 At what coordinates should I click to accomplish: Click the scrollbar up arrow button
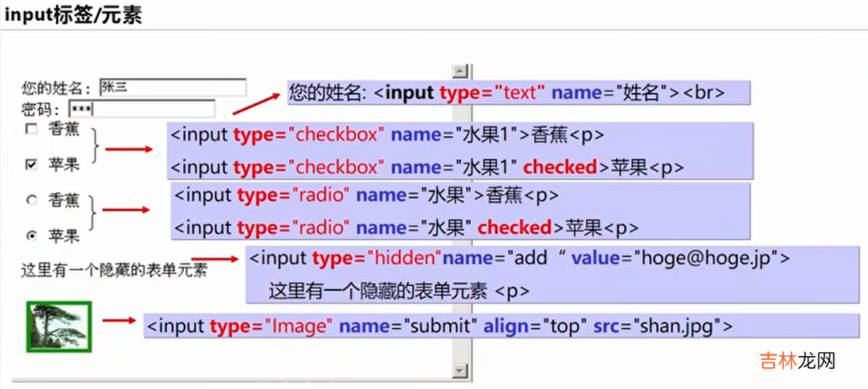point(460,70)
